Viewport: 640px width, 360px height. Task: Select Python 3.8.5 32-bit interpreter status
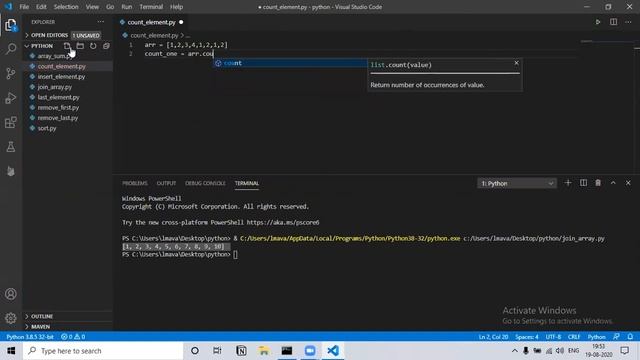click(30, 336)
